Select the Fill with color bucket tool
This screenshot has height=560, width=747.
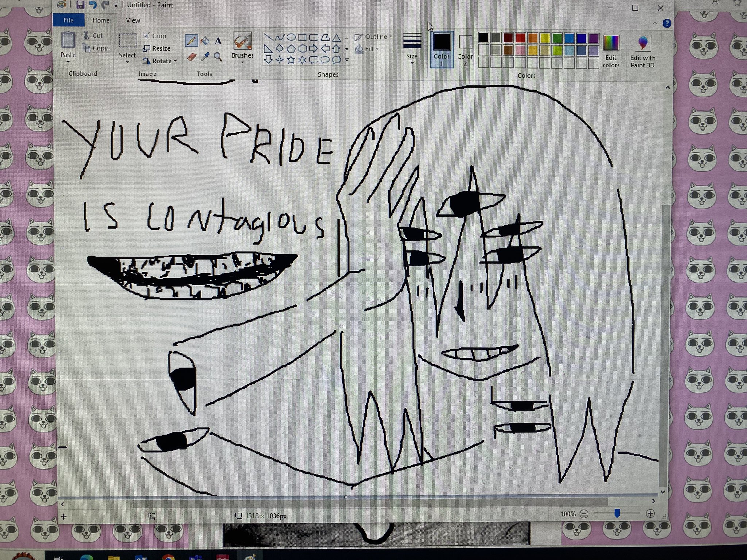(x=205, y=40)
